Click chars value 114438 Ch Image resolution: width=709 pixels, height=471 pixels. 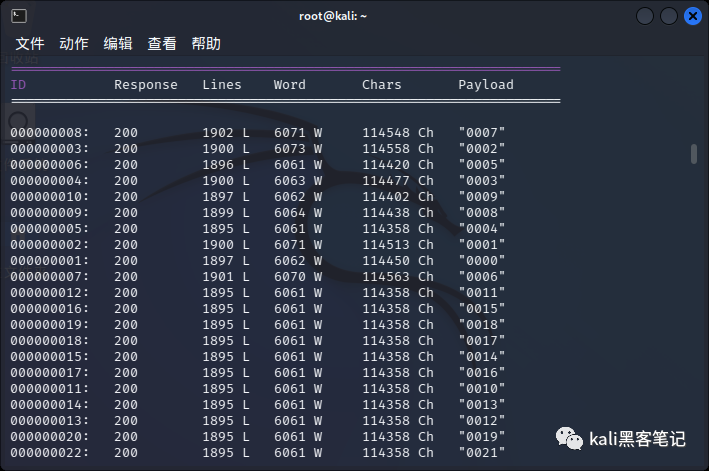[x=398, y=212]
